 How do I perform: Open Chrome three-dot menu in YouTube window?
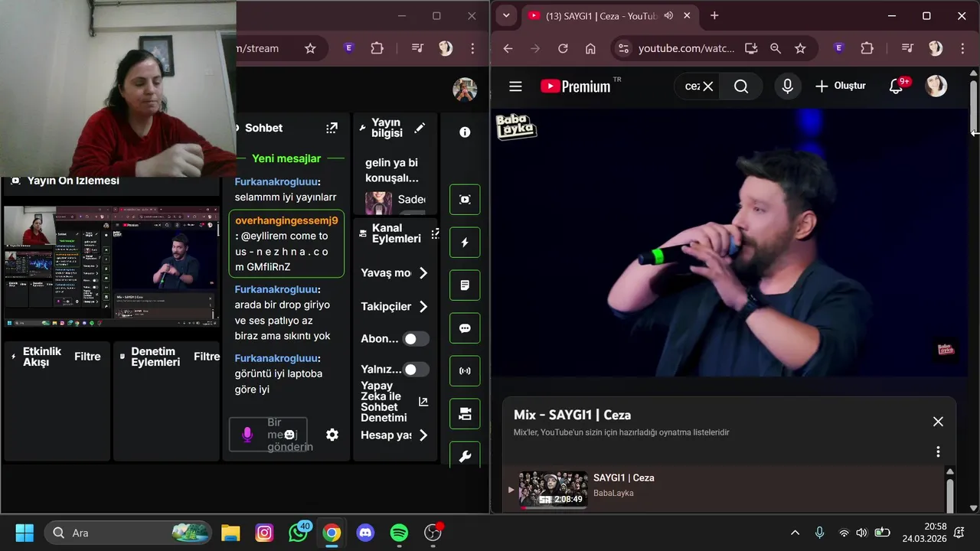[963, 48]
